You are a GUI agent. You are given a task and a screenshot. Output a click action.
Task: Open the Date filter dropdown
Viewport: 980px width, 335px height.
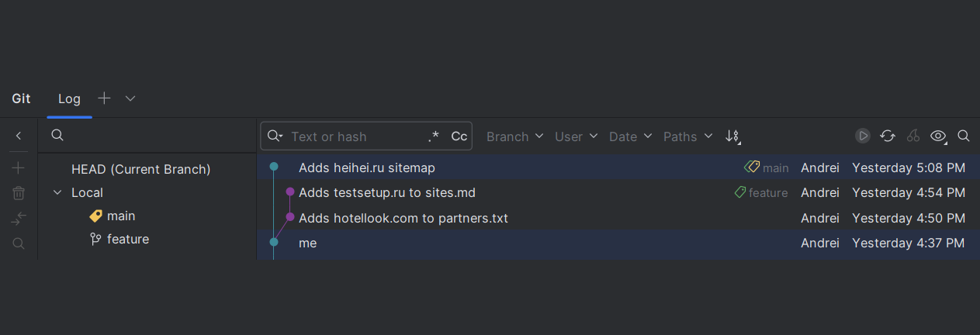coord(631,136)
